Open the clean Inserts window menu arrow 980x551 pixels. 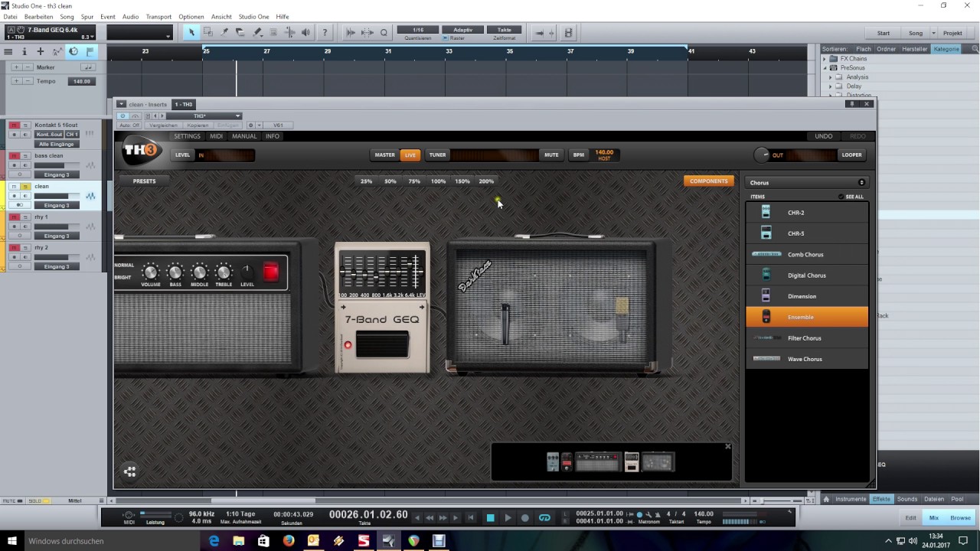pos(121,104)
